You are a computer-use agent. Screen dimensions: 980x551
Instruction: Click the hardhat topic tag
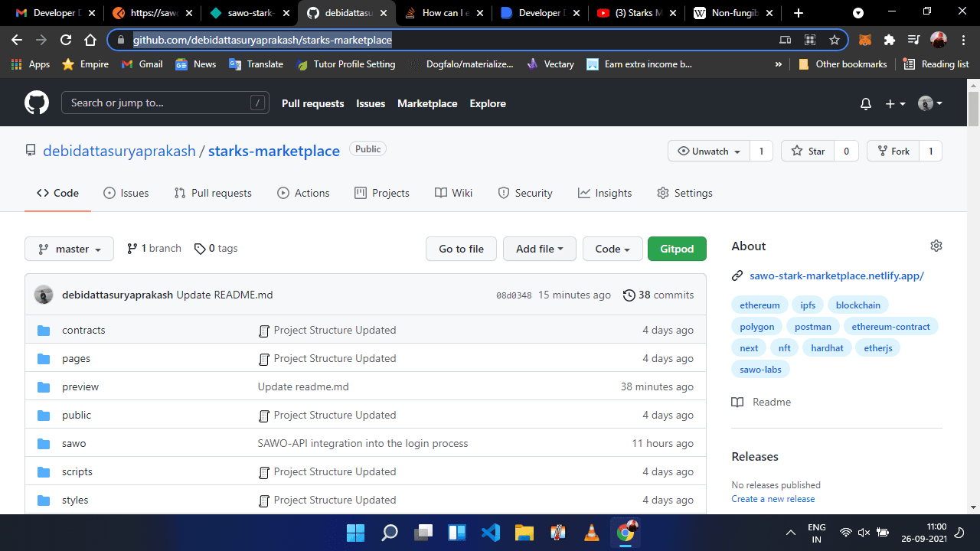(827, 348)
